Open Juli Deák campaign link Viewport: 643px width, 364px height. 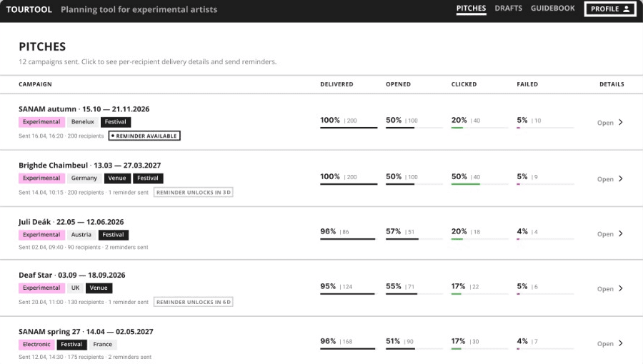(71, 222)
